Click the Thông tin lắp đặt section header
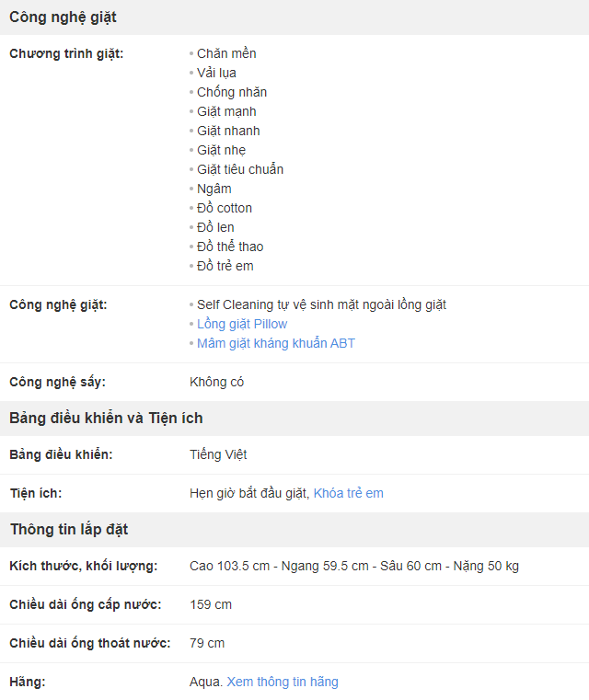589x700 pixels. click(x=69, y=530)
